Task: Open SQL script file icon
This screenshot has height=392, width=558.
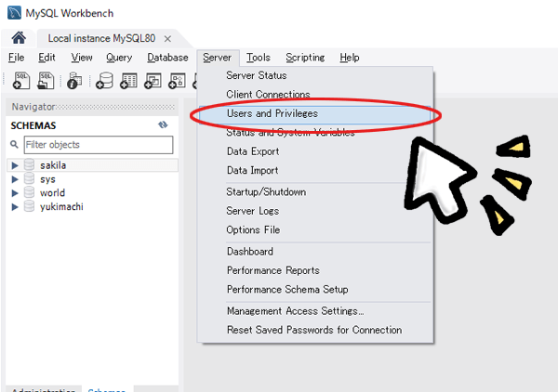Action: click(46, 81)
